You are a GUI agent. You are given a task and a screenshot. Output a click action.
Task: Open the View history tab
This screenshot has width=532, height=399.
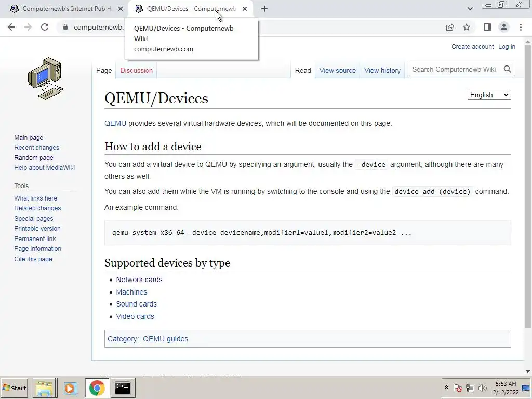[x=382, y=70]
